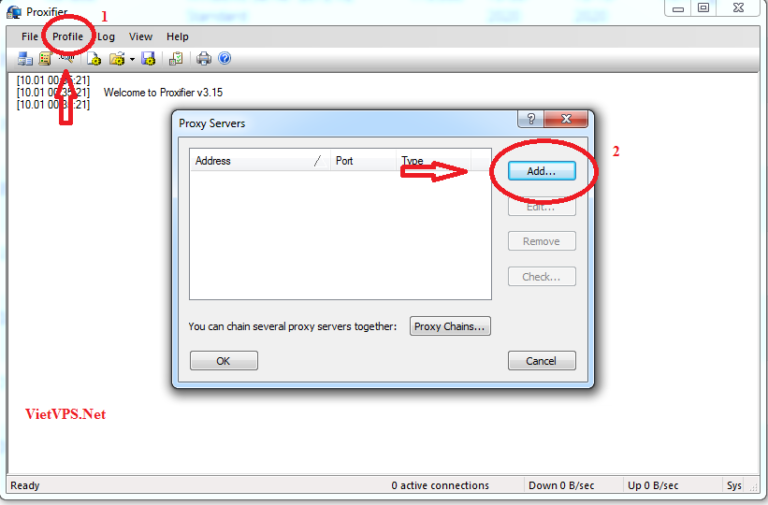Click the dialog's question mark help button
Image resolution: width=768 pixels, height=505 pixels.
click(x=530, y=119)
